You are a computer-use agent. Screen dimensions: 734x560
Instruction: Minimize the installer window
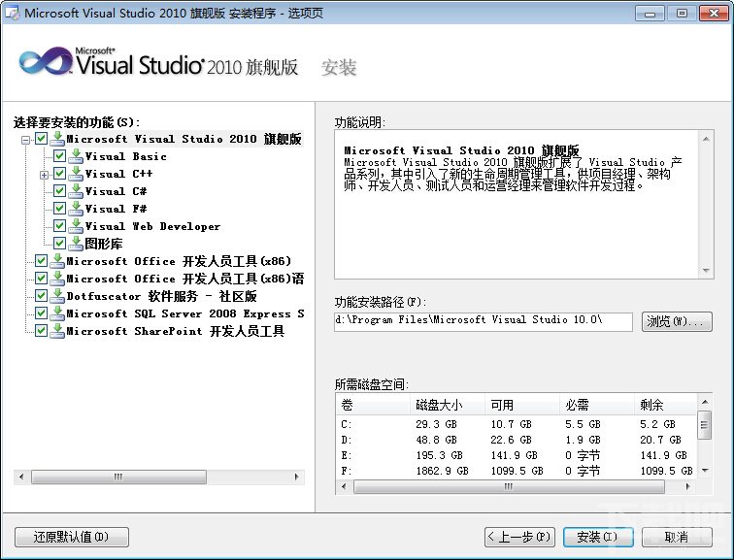651,13
